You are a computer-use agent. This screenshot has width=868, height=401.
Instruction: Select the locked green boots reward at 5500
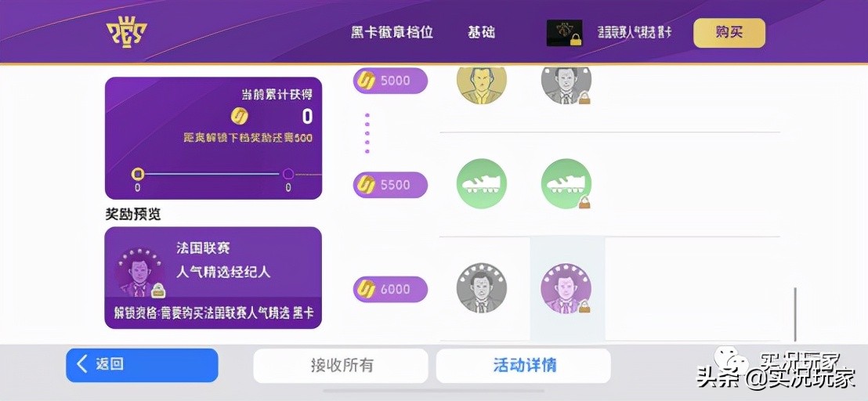coord(566,183)
